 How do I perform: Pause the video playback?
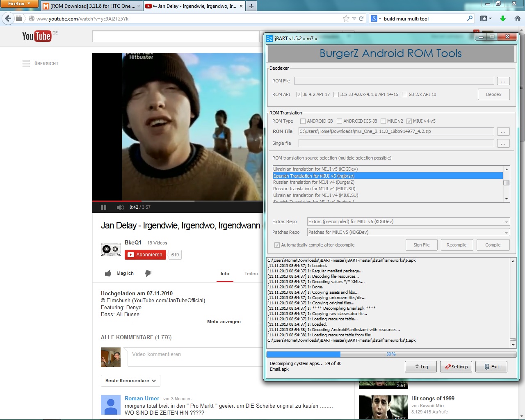[103, 207]
